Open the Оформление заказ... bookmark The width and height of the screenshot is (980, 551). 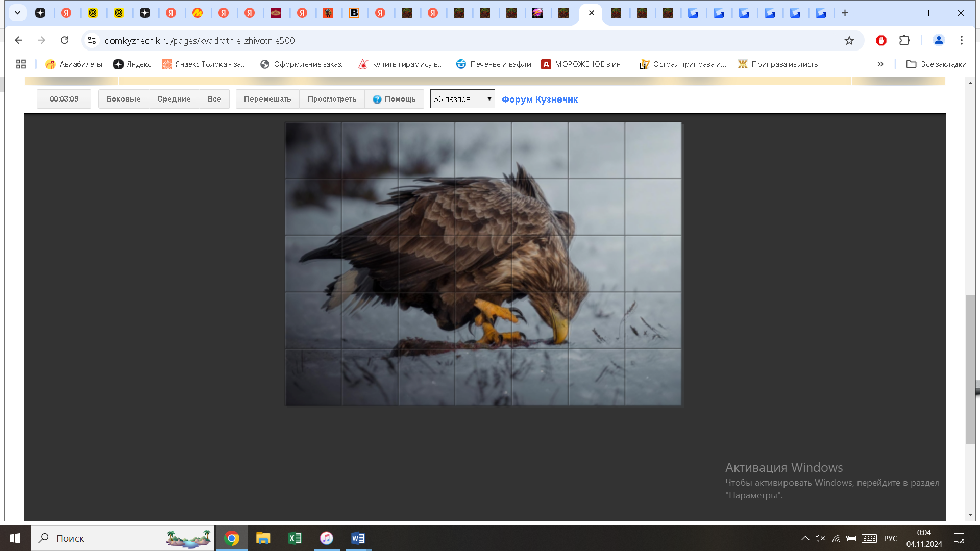(x=303, y=64)
